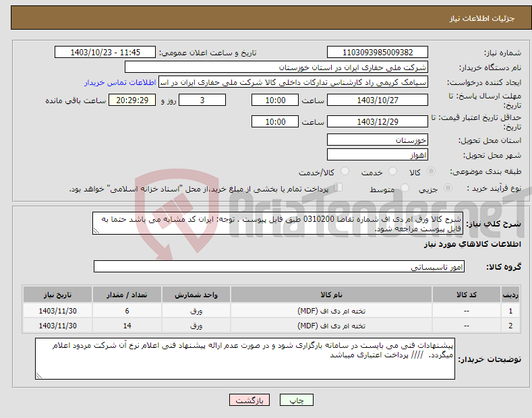Click the remaining time field 20:29:29

tap(132, 100)
